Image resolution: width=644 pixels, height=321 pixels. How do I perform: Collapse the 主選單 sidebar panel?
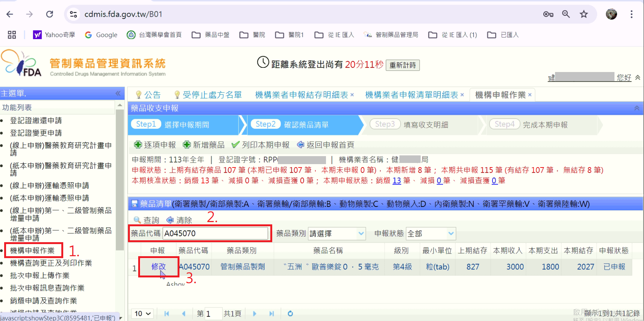pyautogui.click(x=118, y=93)
